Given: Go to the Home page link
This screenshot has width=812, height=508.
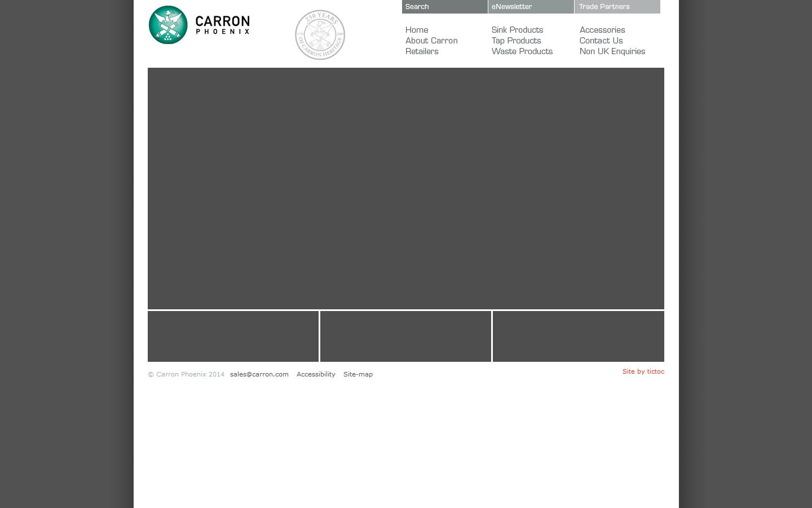Looking at the screenshot, I should point(417,30).
